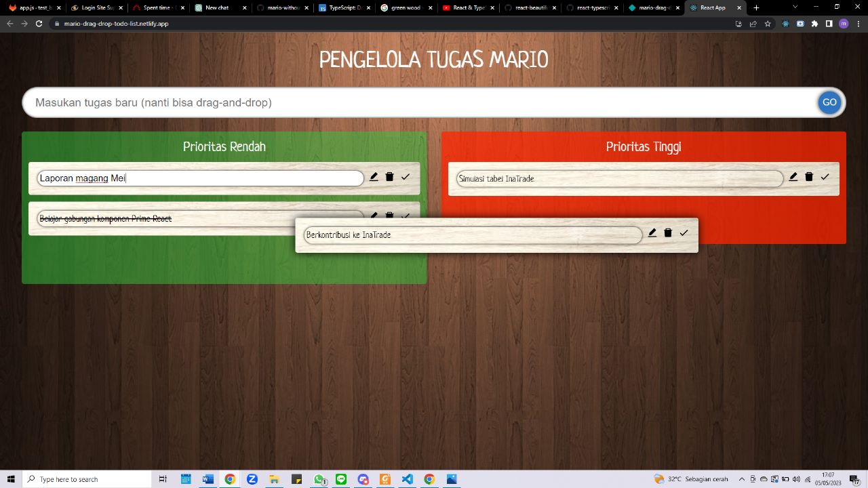Open File Explorer from the taskbar
Image resolution: width=868 pixels, height=488 pixels.
274,479
